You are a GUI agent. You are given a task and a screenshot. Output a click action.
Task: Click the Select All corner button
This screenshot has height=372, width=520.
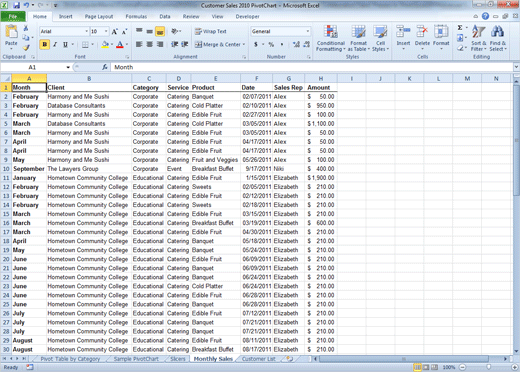click(x=6, y=79)
